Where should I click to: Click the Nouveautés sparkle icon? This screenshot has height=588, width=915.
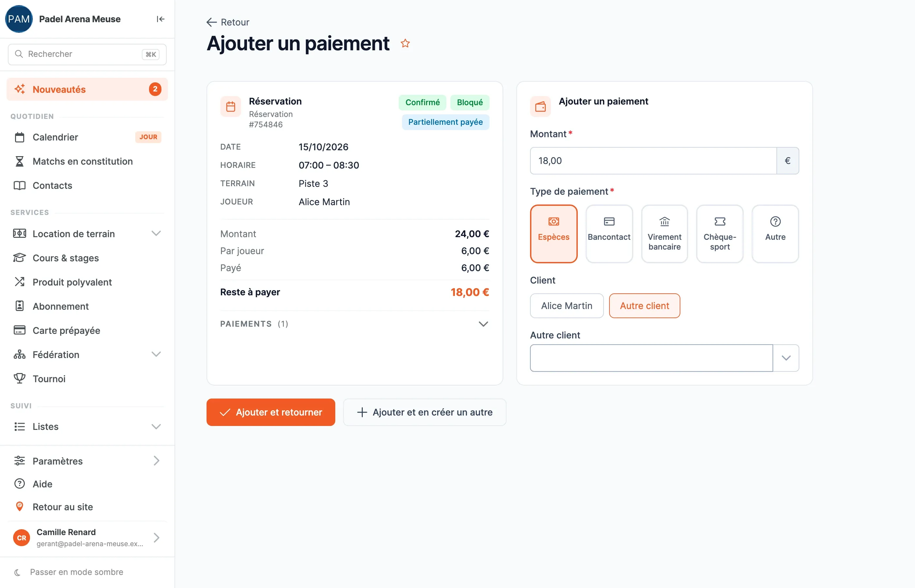(x=20, y=90)
